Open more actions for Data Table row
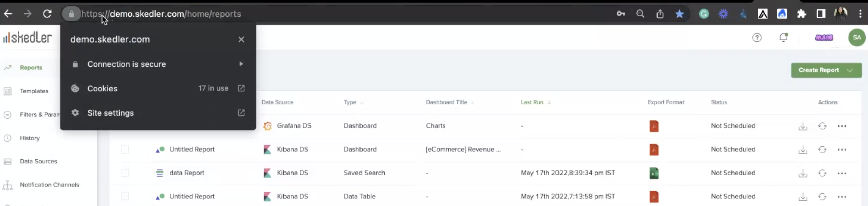Image resolution: width=868 pixels, height=206 pixels. click(842, 197)
